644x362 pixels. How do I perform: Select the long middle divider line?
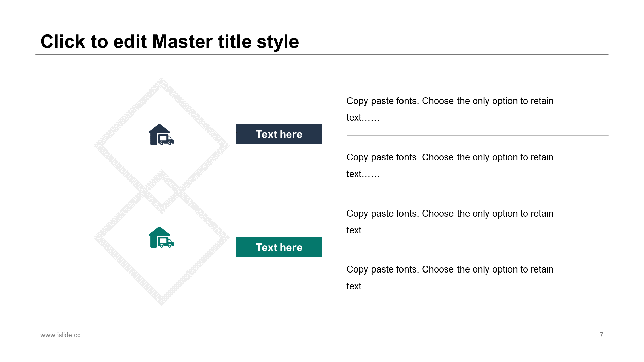410,192
